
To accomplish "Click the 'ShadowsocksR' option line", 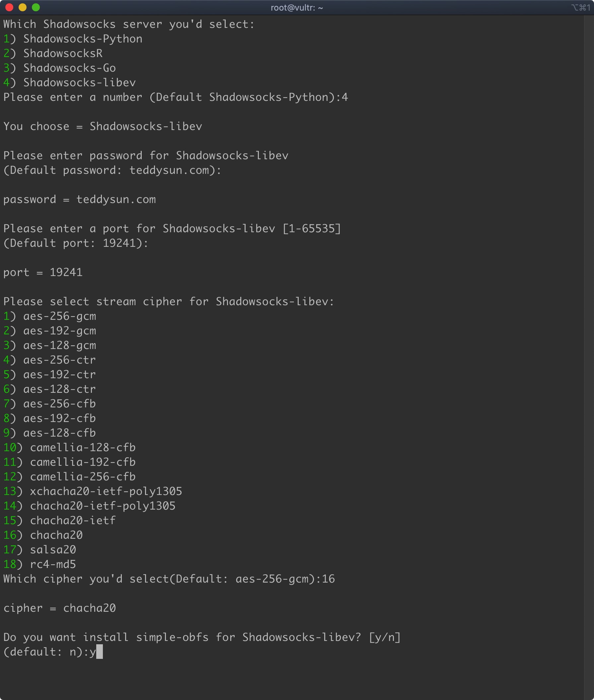I will coord(63,53).
